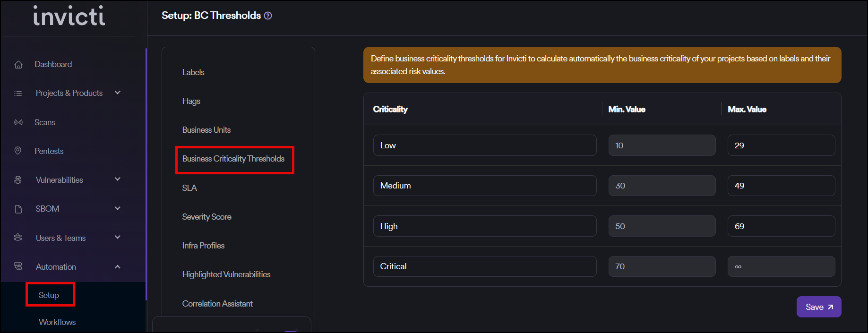
Task: Click the help icon beside BC Thresholds title
Action: tap(268, 16)
